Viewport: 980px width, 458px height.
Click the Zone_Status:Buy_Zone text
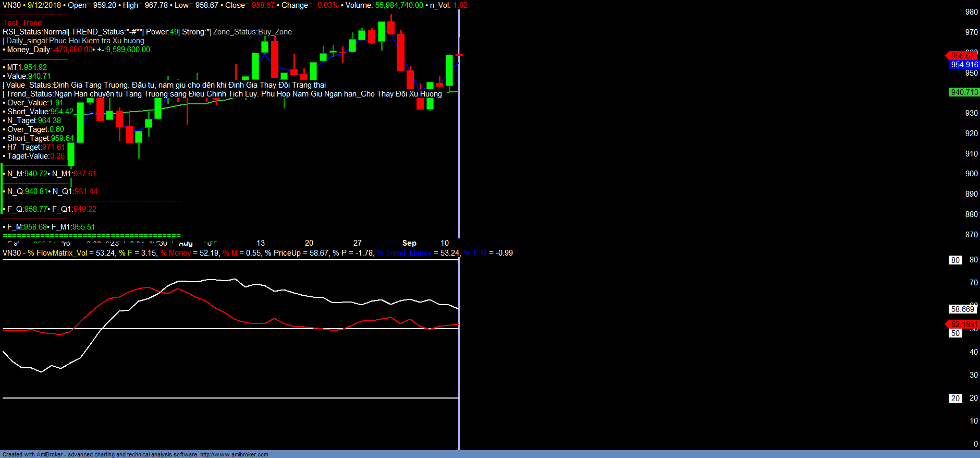pyautogui.click(x=252, y=32)
